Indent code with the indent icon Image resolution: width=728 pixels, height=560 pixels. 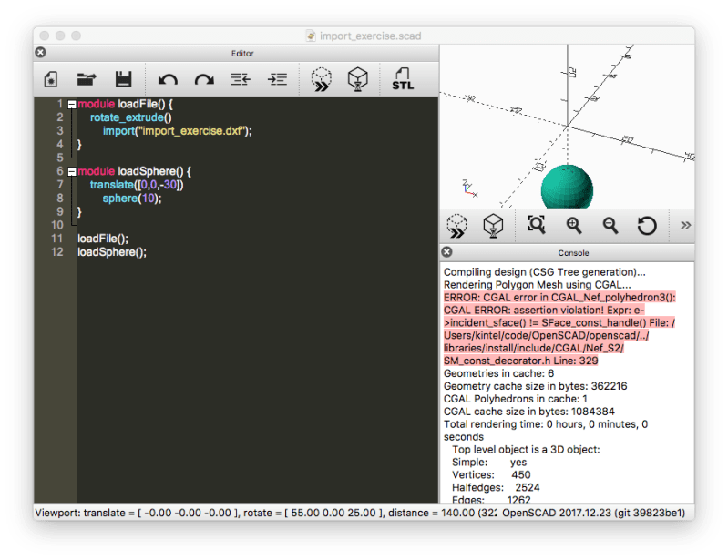[x=277, y=79]
